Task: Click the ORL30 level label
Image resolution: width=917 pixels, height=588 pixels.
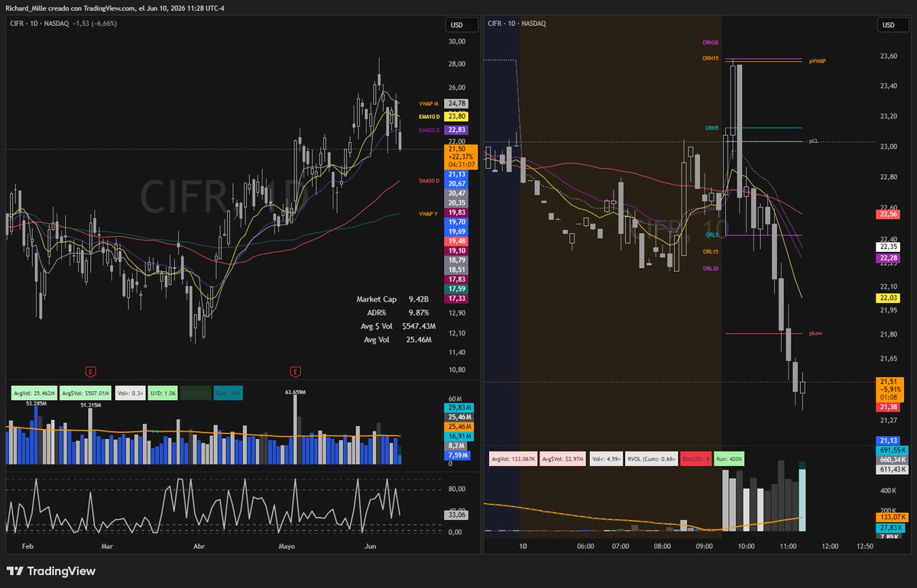Action: (x=711, y=268)
